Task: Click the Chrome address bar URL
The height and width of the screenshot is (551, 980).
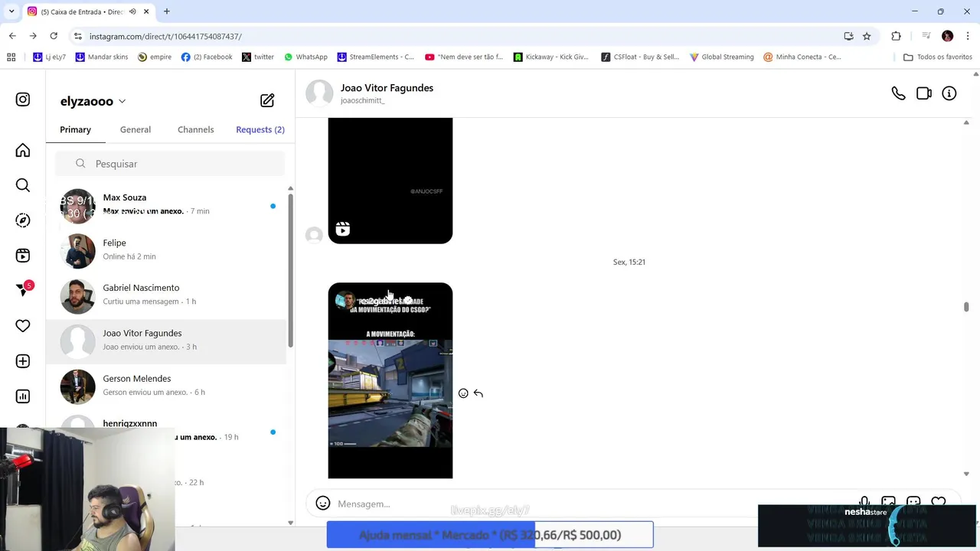Action: pyautogui.click(x=165, y=36)
